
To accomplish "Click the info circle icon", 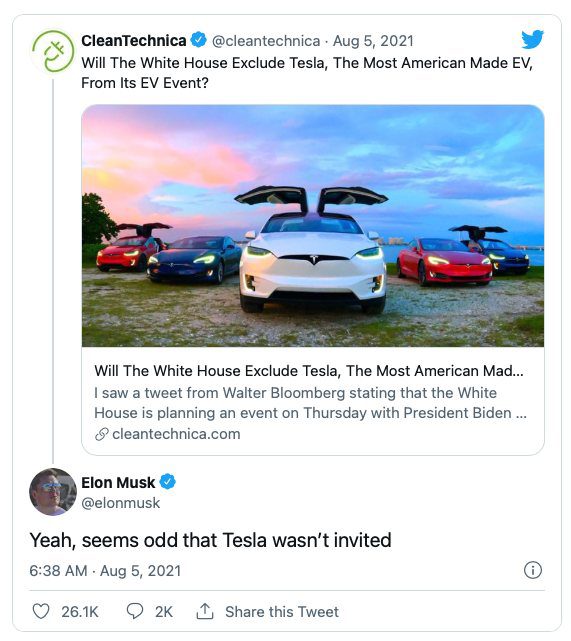I will 533,570.
